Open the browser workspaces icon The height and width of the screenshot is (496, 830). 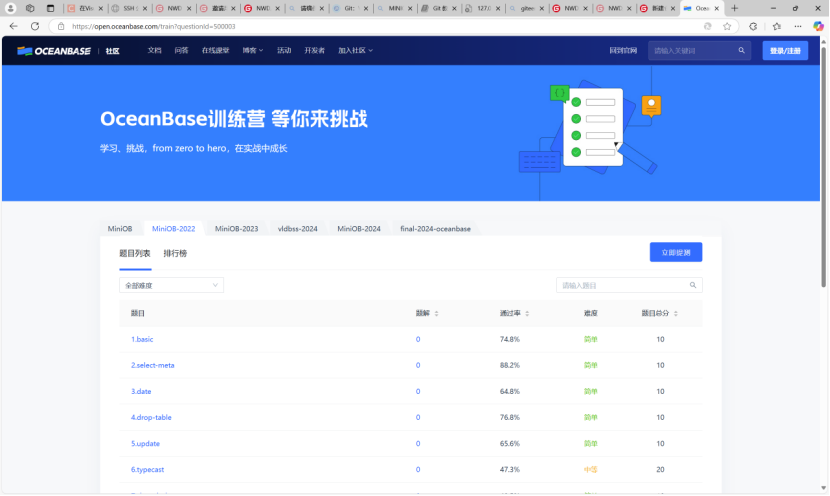click(x=30, y=8)
